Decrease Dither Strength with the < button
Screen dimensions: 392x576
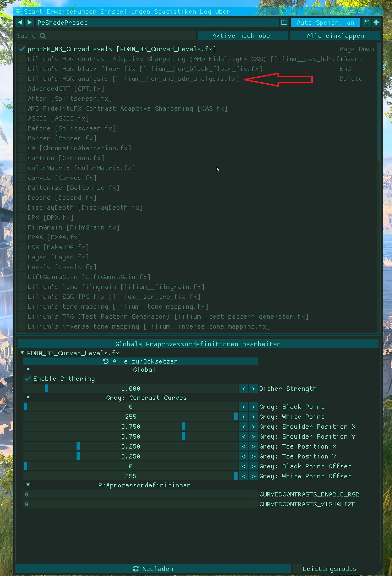[x=243, y=389]
